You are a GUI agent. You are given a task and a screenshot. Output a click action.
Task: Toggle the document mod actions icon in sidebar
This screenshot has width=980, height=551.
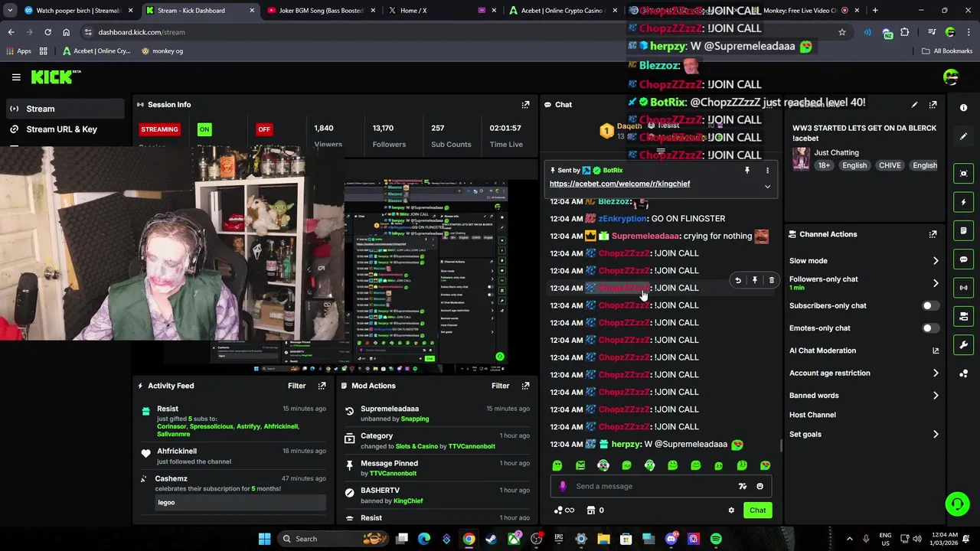tap(964, 231)
